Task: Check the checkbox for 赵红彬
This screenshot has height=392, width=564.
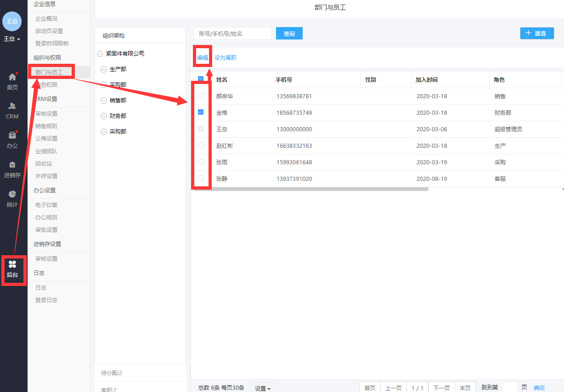Action: pyautogui.click(x=201, y=145)
